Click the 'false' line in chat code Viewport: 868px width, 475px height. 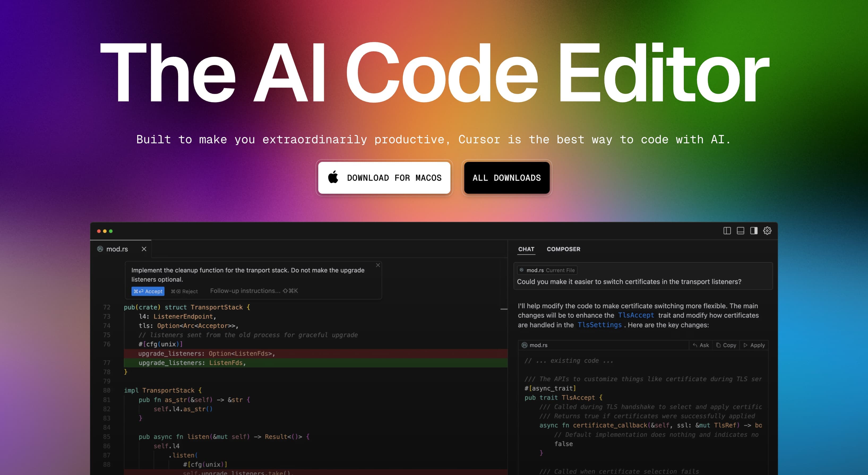pos(563,444)
